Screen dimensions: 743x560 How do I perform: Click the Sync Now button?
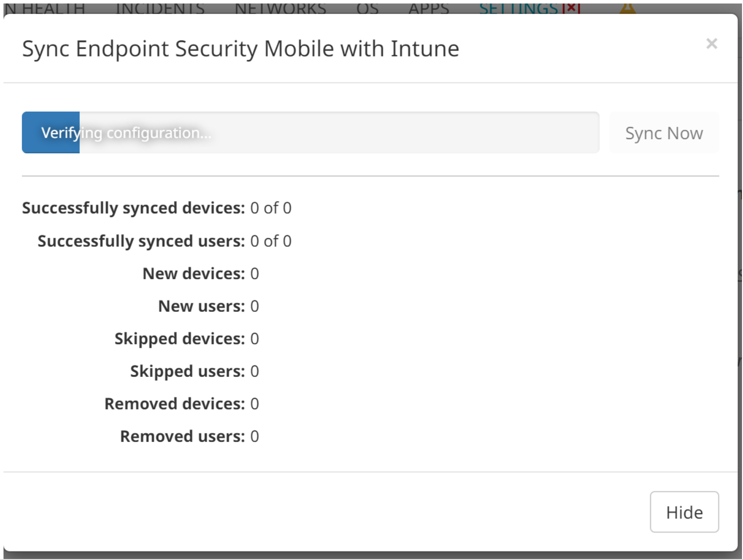[664, 133]
